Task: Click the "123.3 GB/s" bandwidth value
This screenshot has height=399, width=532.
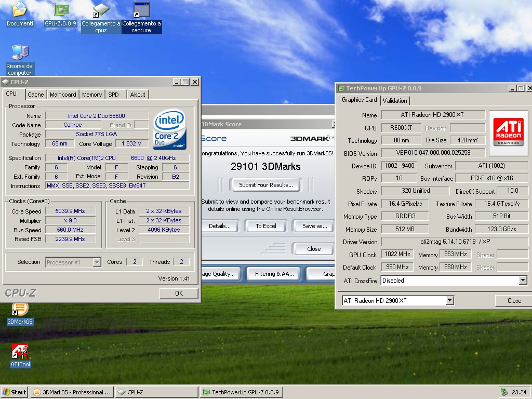Action: pyautogui.click(x=501, y=229)
